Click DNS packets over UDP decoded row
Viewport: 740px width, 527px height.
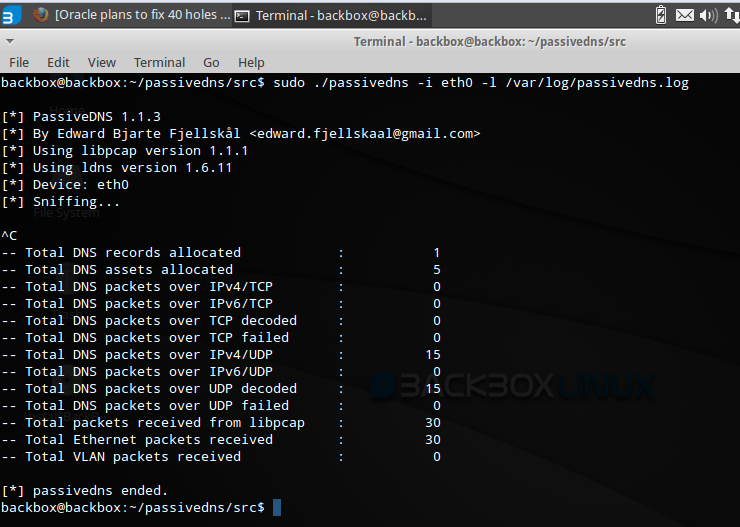click(x=221, y=388)
